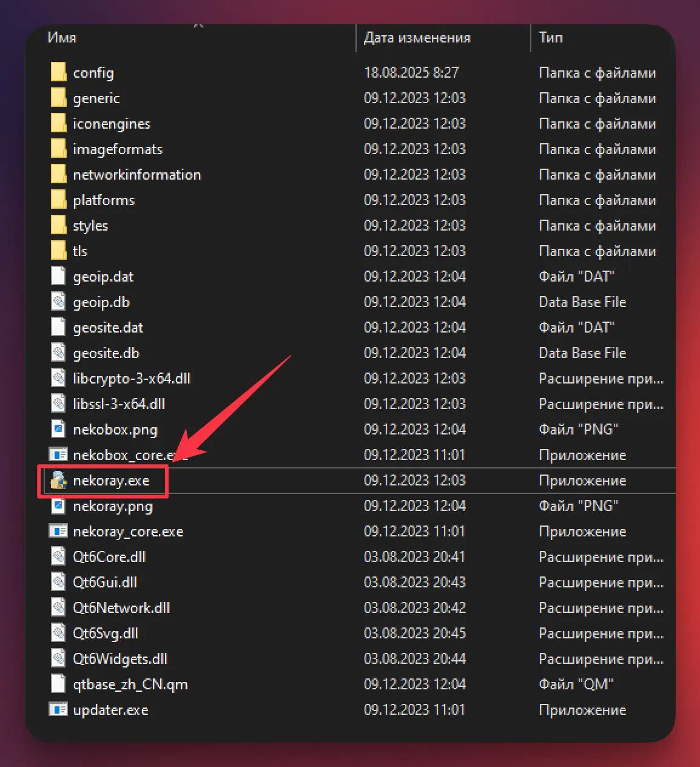Screen dimensions: 700x767
Task: Click the Qt6Network.dll file icon
Action: pyautogui.click(x=58, y=607)
